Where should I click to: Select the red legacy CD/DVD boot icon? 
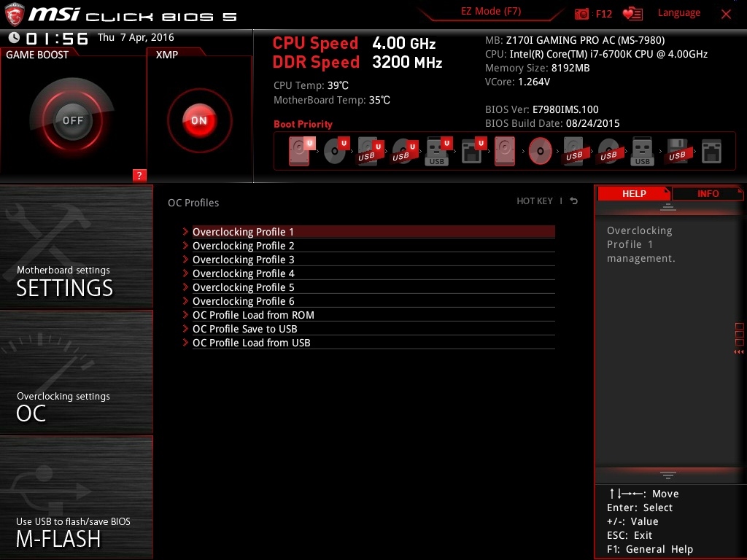click(x=541, y=151)
